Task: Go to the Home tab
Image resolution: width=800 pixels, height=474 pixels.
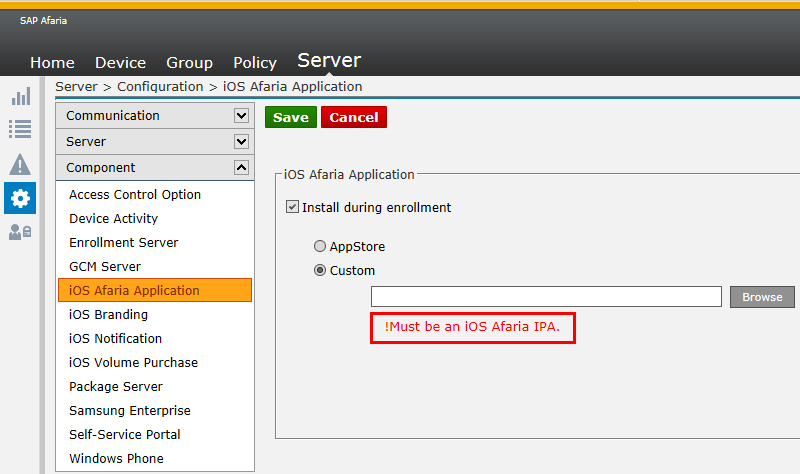Action: click(53, 63)
